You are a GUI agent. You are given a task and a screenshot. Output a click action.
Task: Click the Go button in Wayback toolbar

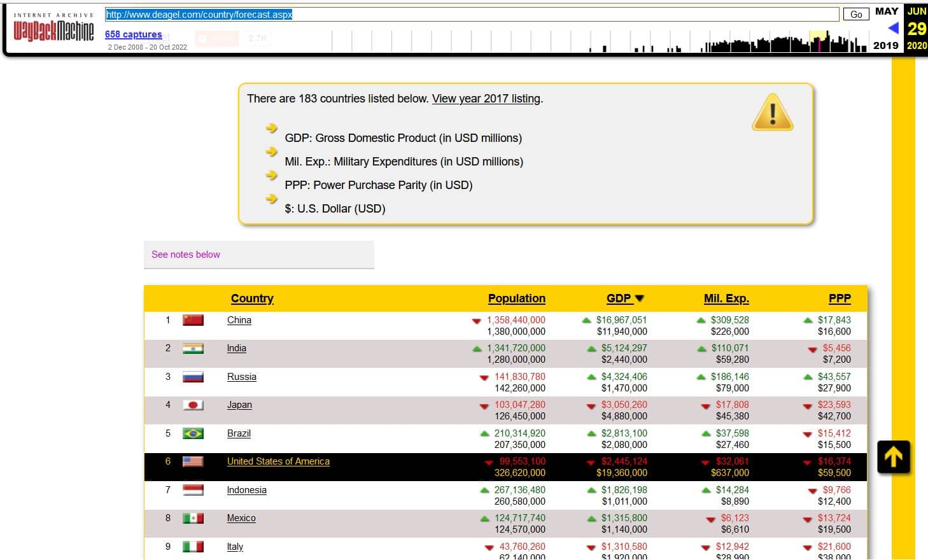coord(856,14)
